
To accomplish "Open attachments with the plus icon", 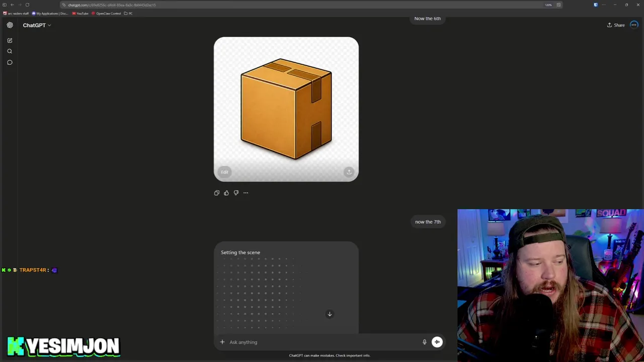I will click(222, 342).
